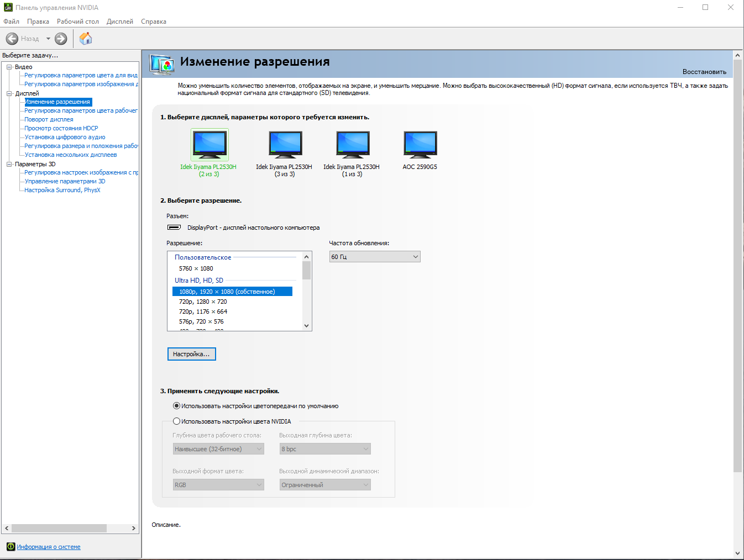Select Изменение разрешения tree item
This screenshot has height=560, width=744.
(57, 102)
